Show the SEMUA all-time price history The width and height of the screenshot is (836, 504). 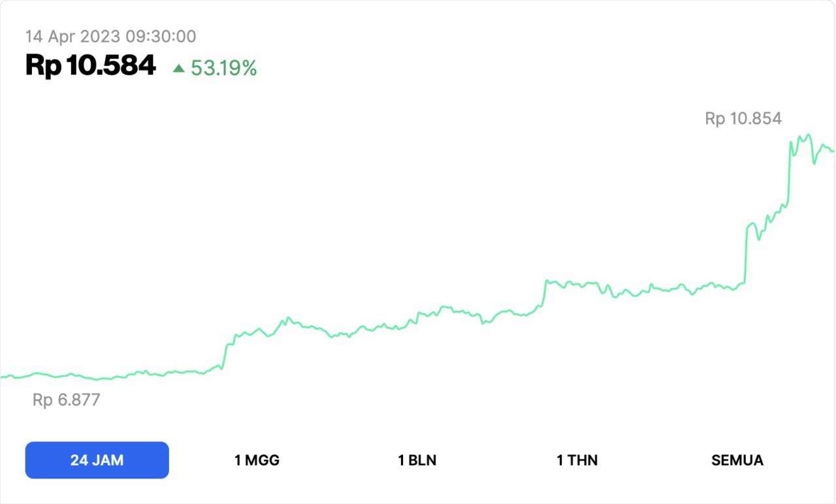click(737, 460)
